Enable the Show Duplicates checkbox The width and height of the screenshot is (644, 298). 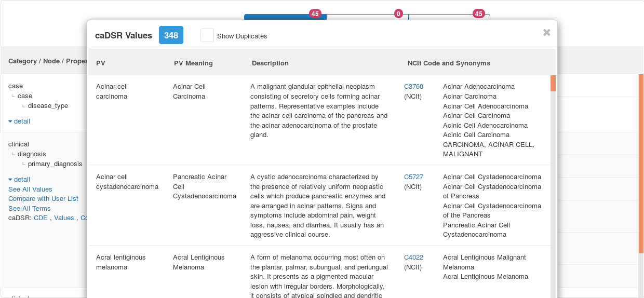[x=207, y=35]
